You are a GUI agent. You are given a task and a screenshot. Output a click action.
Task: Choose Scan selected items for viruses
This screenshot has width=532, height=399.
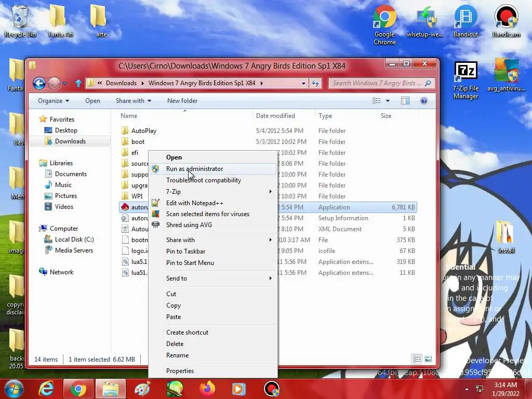[213, 214]
